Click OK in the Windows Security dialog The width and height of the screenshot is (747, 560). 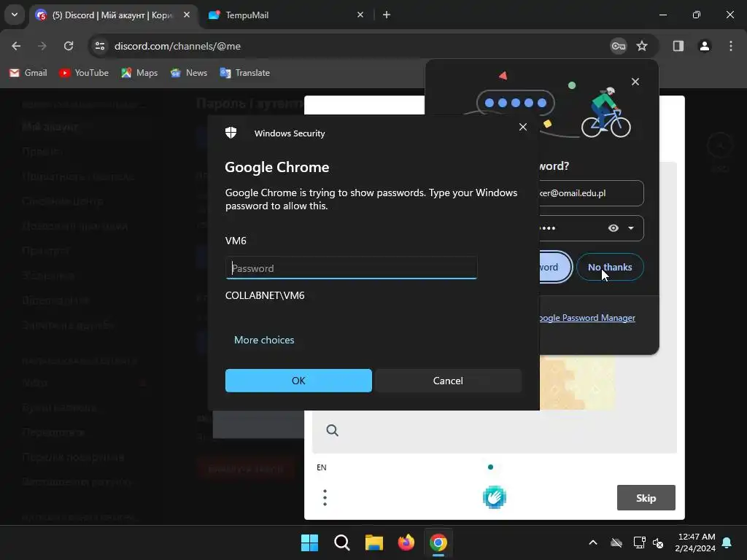[x=298, y=381]
